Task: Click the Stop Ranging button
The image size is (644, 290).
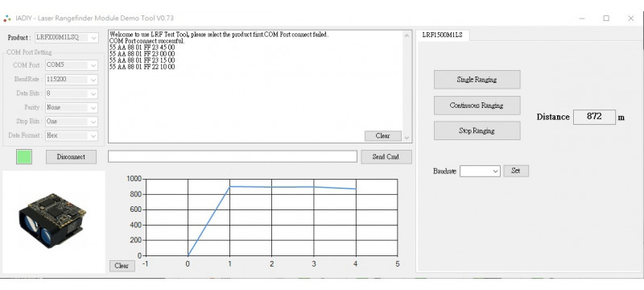Action: click(477, 130)
